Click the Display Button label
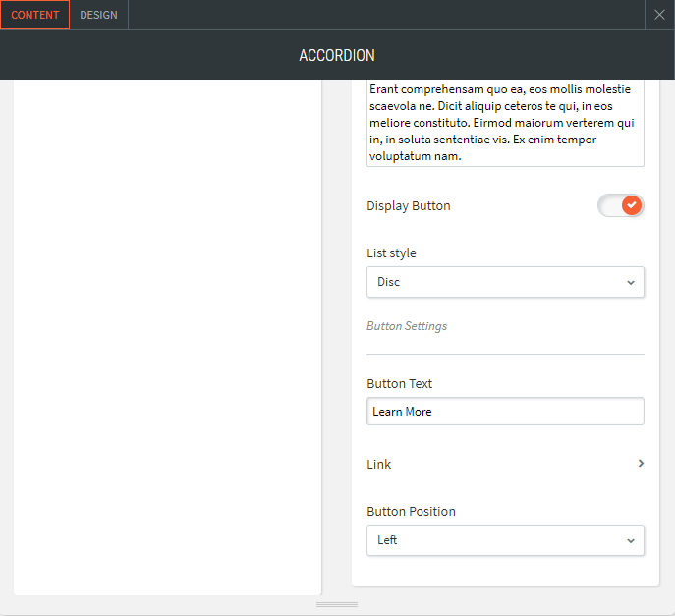 pos(409,206)
